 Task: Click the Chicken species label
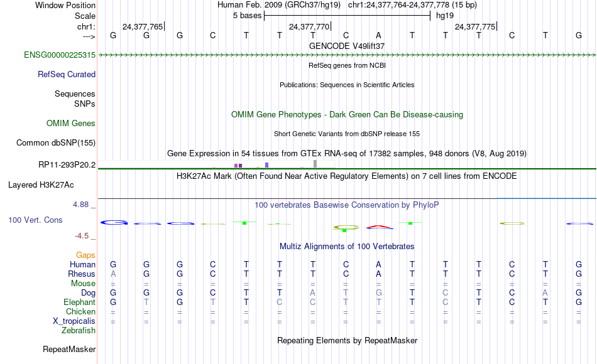point(80,311)
